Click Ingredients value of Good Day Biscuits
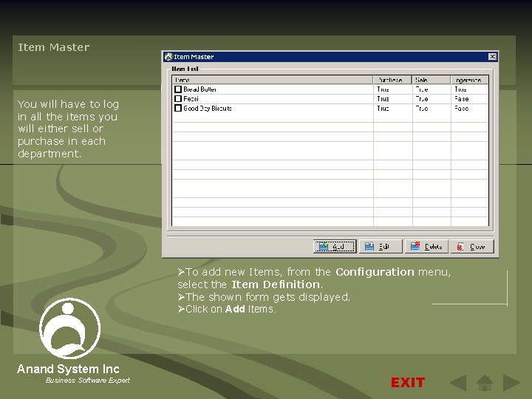Image resolution: width=532 pixels, height=399 pixels. (x=461, y=108)
